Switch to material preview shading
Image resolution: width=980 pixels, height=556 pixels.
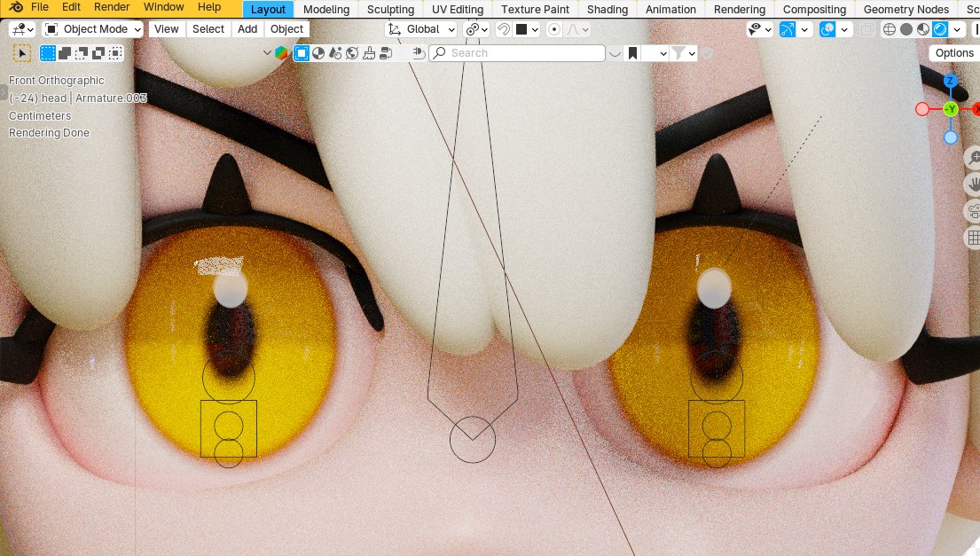[x=923, y=29]
